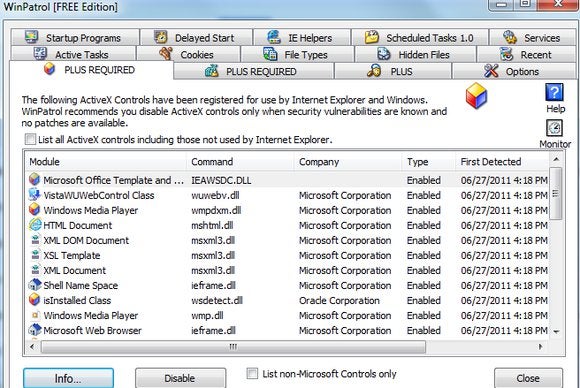Click the XML DOM Document row icon
The width and height of the screenshot is (580, 388).
click(x=35, y=240)
